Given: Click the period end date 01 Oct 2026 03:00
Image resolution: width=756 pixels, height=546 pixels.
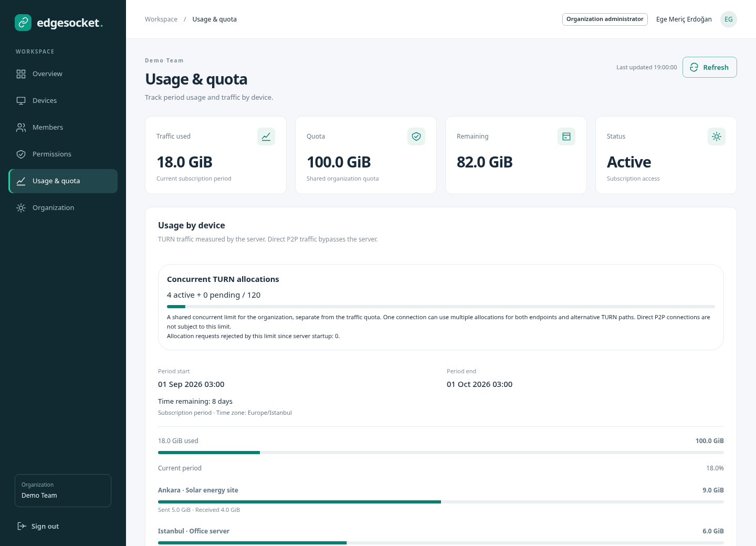Looking at the screenshot, I should [x=479, y=384].
